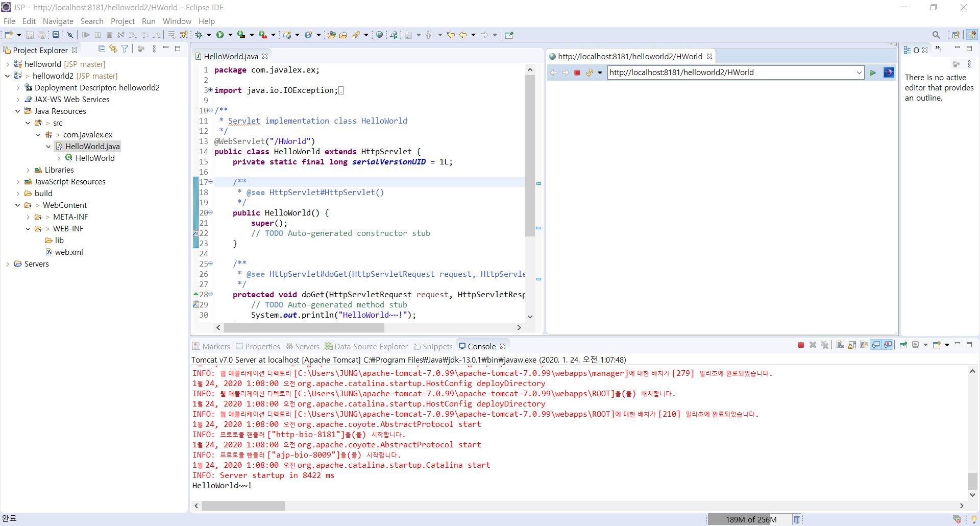Collapse the helloworld2 project node
Screen dimensions: 980x526
click(7, 76)
